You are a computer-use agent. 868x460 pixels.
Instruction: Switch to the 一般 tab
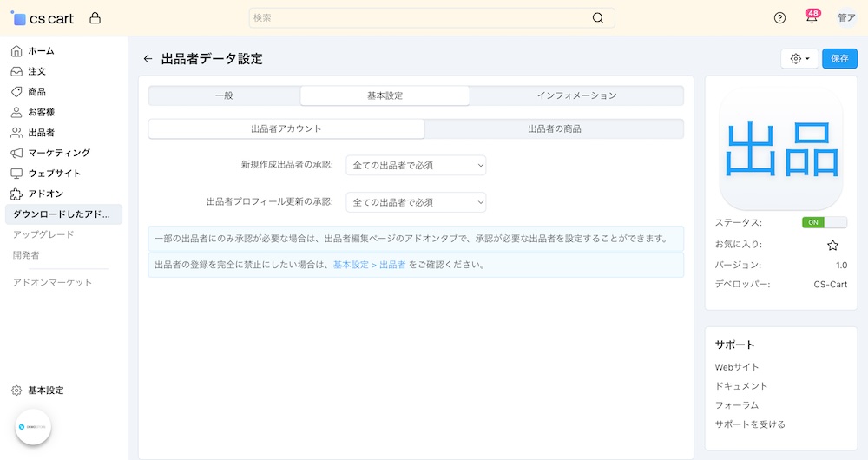pos(224,95)
